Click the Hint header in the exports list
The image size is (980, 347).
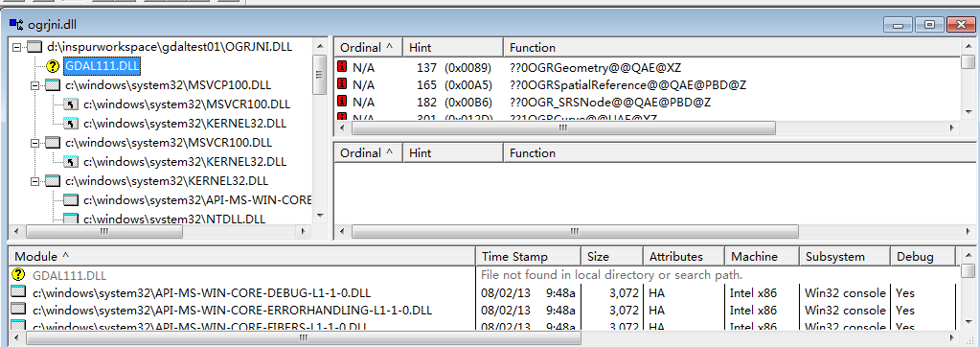(x=453, y=152)
